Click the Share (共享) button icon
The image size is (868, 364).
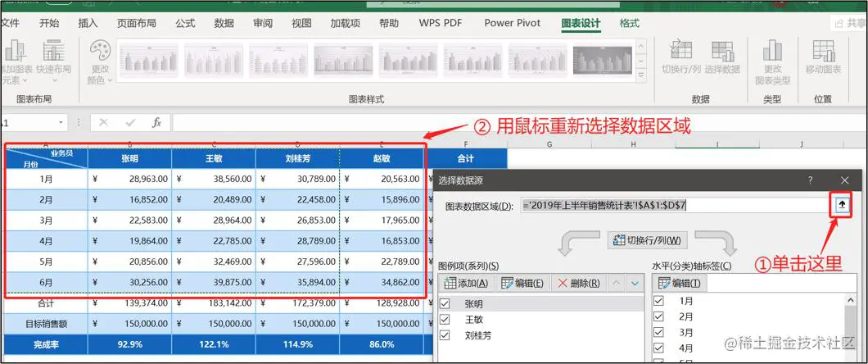(839, 23)
